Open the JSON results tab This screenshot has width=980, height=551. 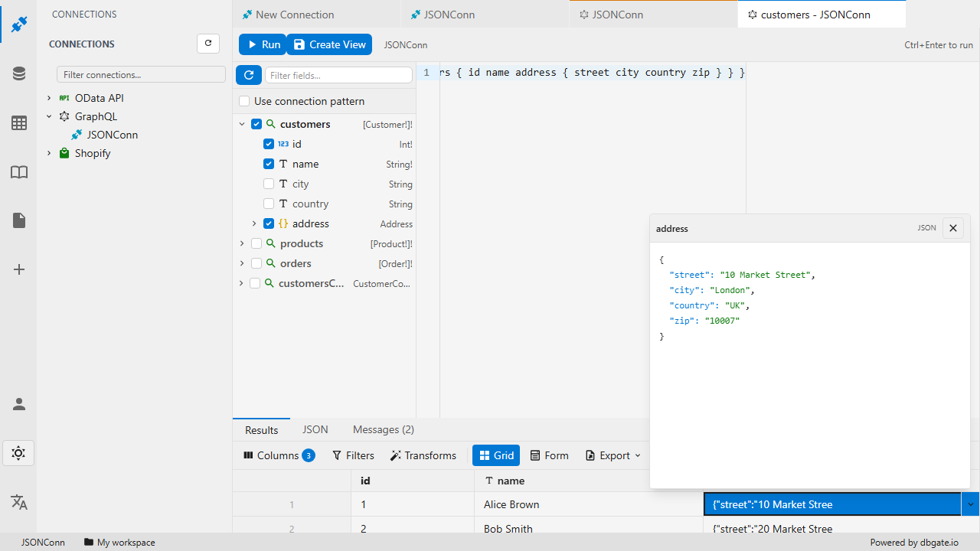(315, 430)
